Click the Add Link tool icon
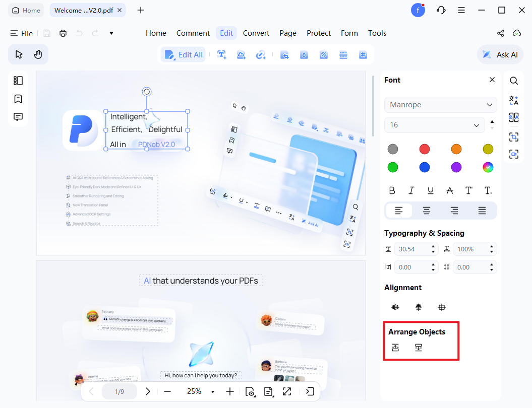 pyautogui.click(x=261, y=54)
